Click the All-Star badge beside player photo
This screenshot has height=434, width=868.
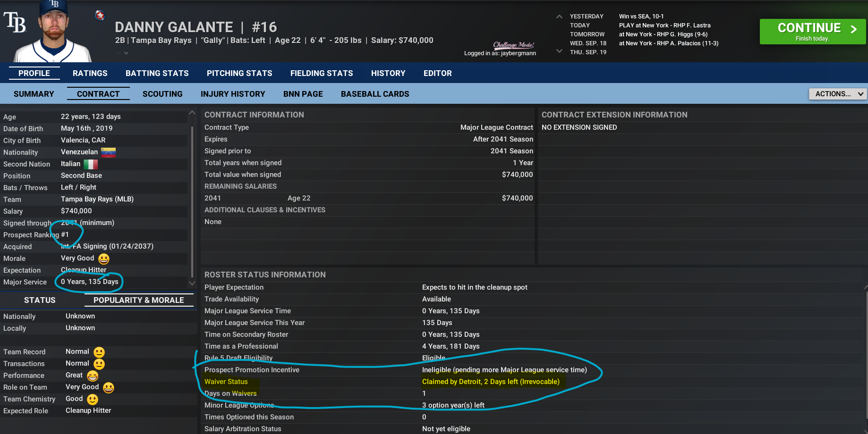[x=100, y=16]
